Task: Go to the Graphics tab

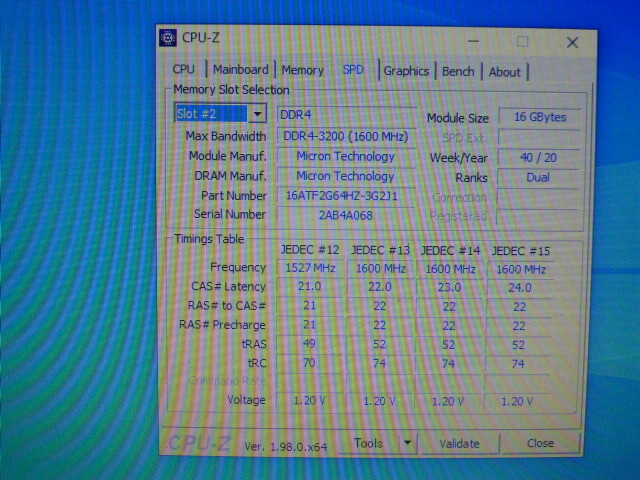Action: click(406, 71)
